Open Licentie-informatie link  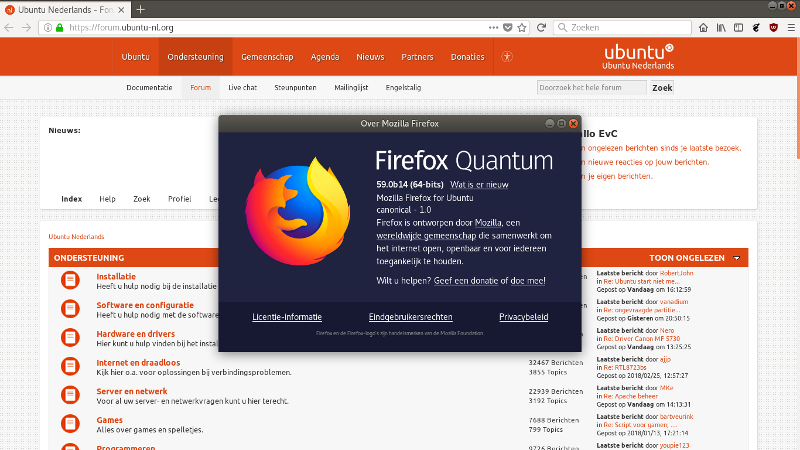point(287,317)
